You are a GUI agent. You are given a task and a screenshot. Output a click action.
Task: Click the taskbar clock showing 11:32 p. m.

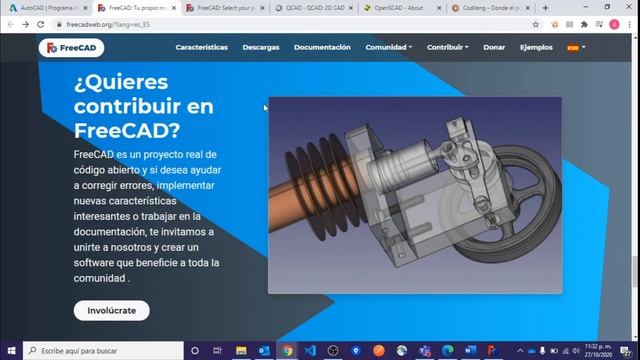coord(598,351)
